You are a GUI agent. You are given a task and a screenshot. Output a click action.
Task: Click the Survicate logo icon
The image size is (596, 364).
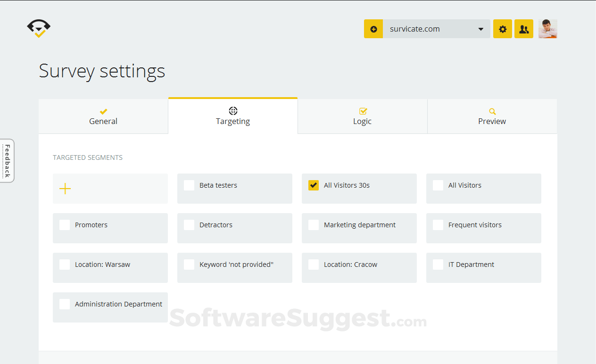[39, 28]
